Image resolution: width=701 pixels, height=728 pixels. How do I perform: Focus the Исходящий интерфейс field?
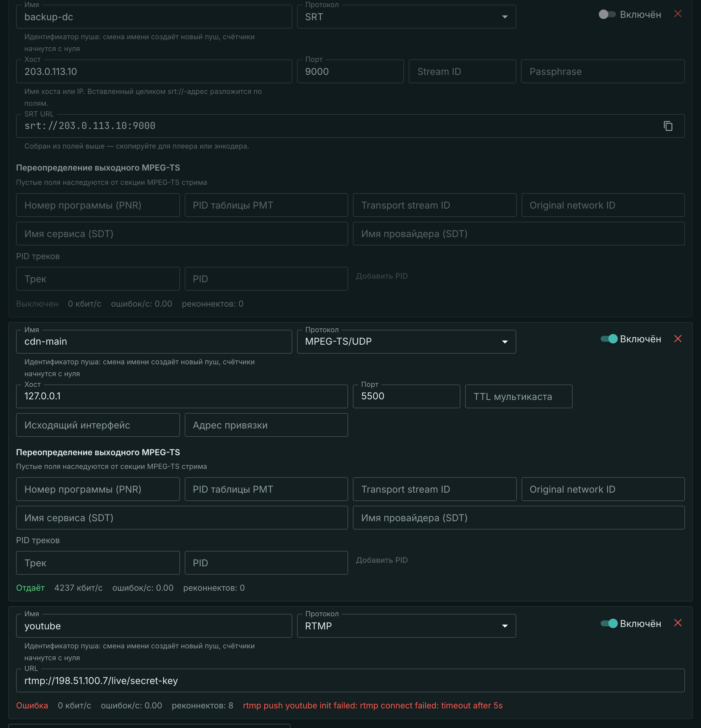pyautogui.click(x=98, y=425)
